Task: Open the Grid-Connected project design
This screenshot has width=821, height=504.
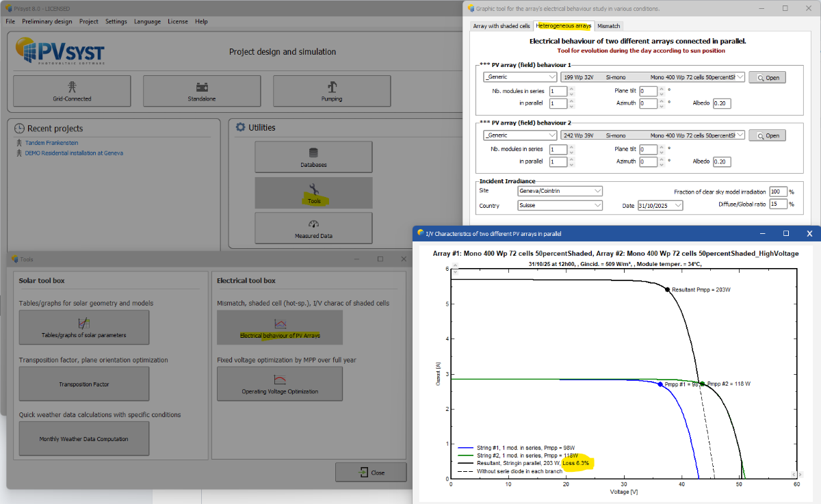Action: point(72,91)
